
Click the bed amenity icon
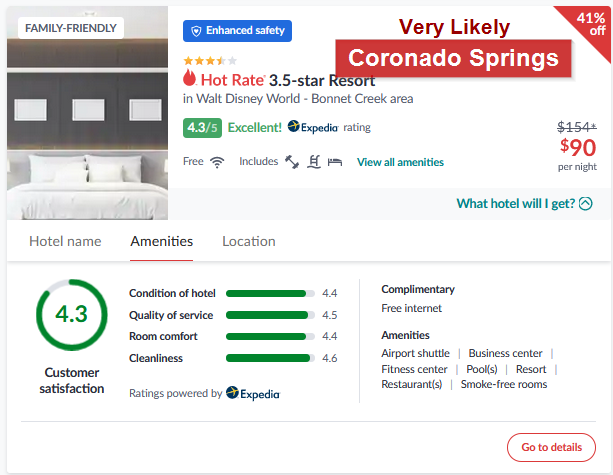pyautogui.click(x=335, y=162)
